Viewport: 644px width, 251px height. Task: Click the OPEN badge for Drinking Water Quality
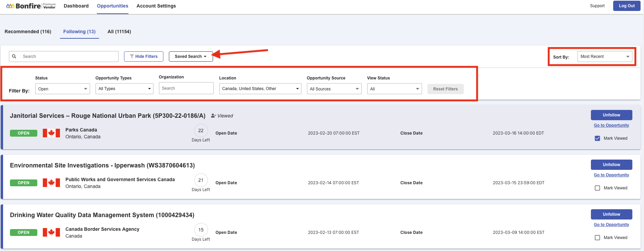[24, 233]
